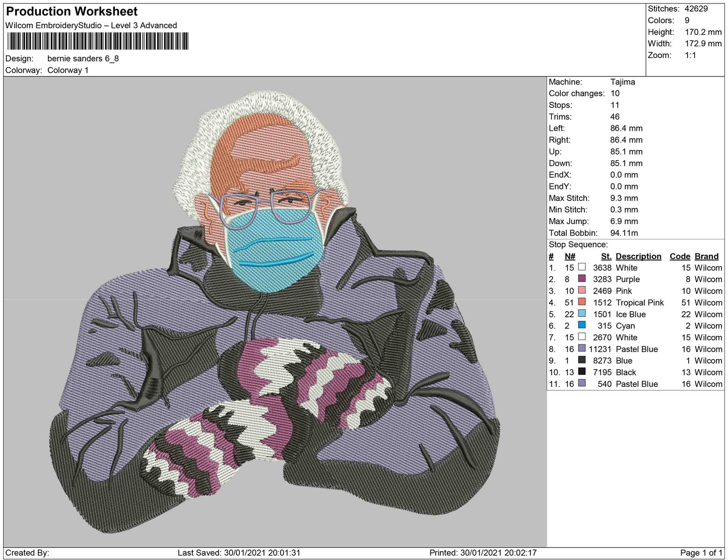
Task: Choose the Cyan color swatch
Action: pyautogui.click(x=582, y=325)
